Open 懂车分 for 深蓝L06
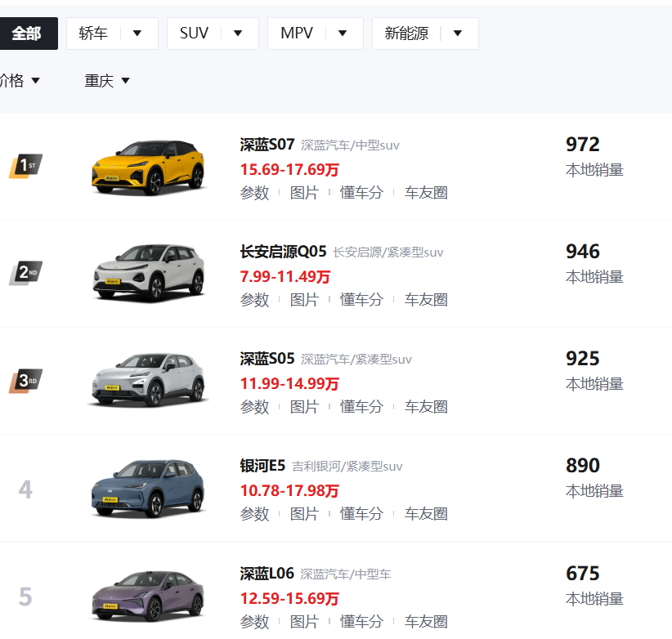 click(x=361, y=622)
